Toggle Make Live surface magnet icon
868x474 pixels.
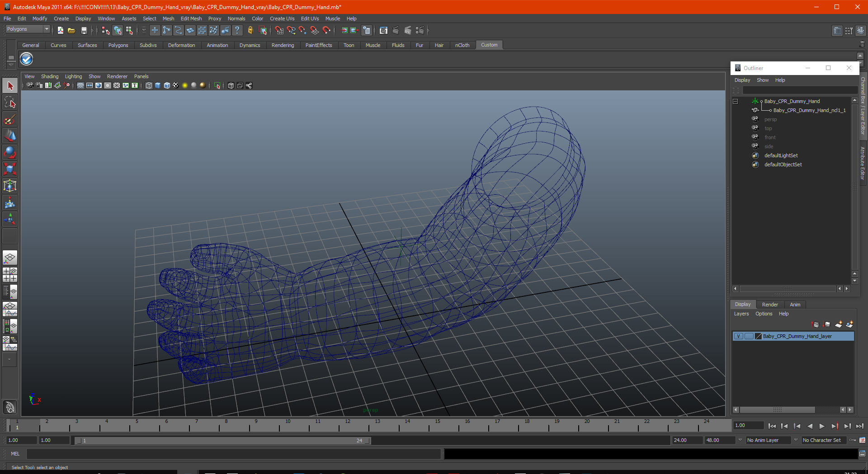[x=326, y=30]
